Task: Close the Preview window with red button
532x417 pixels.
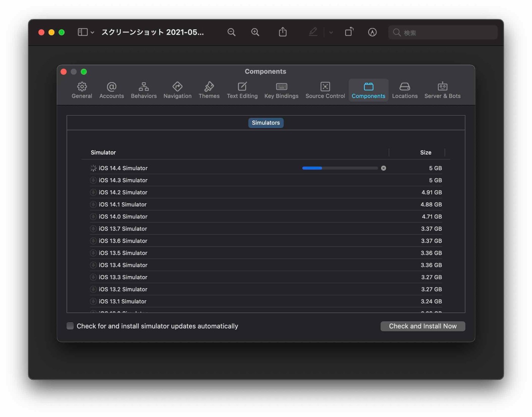Action: (41, 32)
